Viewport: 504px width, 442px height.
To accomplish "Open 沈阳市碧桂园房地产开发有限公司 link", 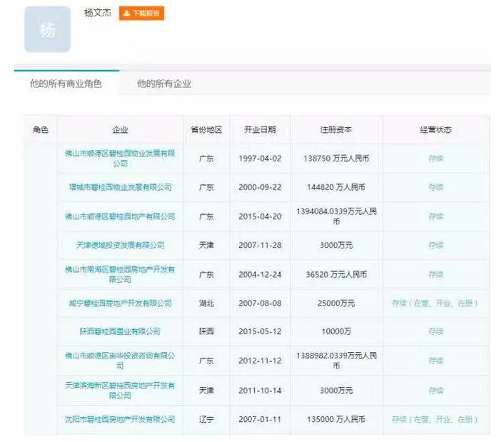I will [x=120, y=419].
